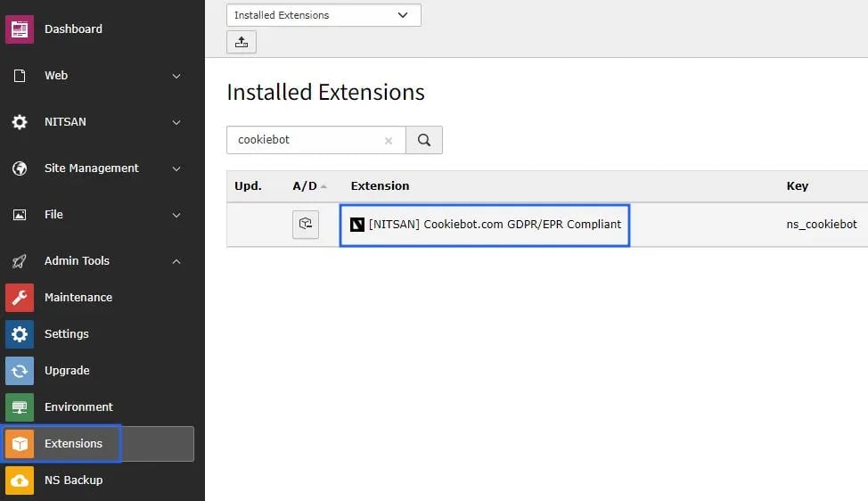Open the NS Backup cloud icon
Screen dimensions: 868x501
point(20,480)
